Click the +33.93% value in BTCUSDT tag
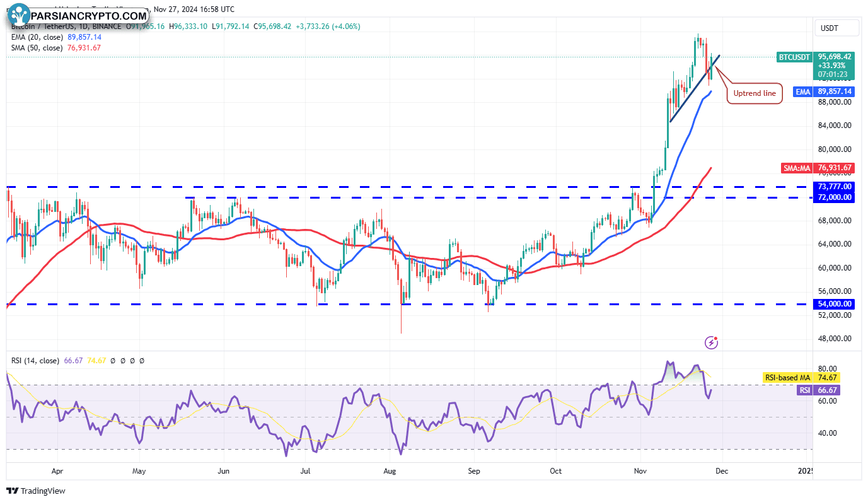Screen dimensions: 868x502 (832, 66)
